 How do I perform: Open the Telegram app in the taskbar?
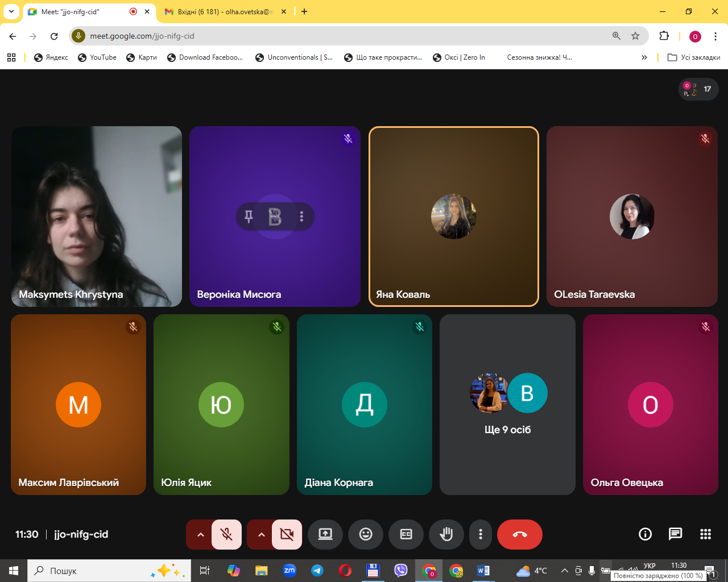point(317,571)
